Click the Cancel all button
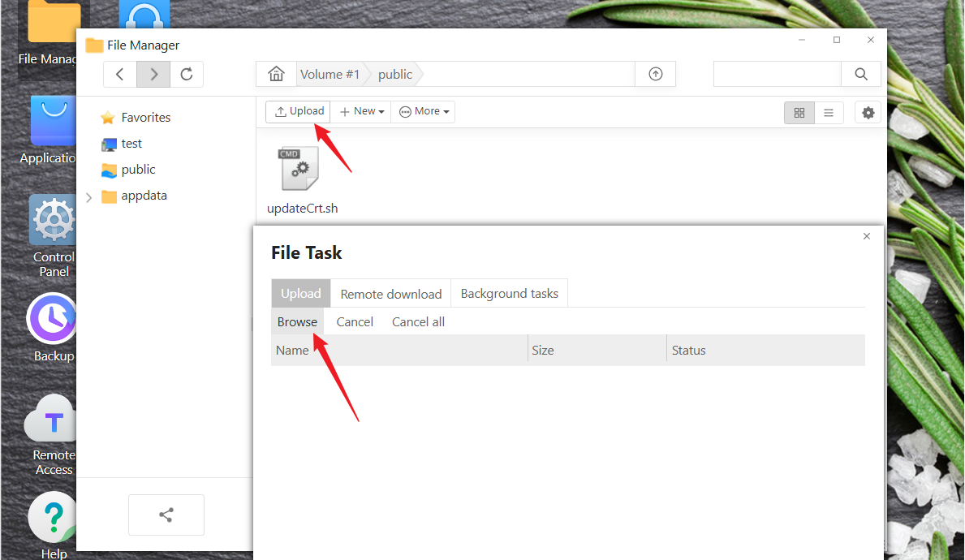This screenshot has width=965, height=560. 418,322
